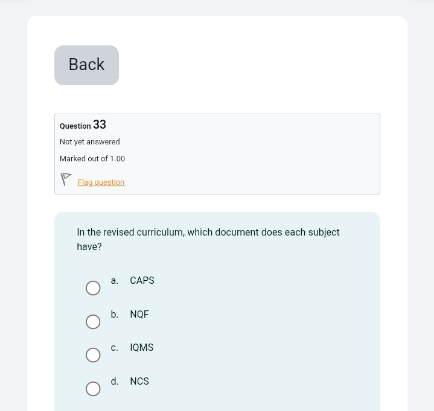Go back using the Back button
This screenshot has height=411, width=434.
(x=87, y=65)
